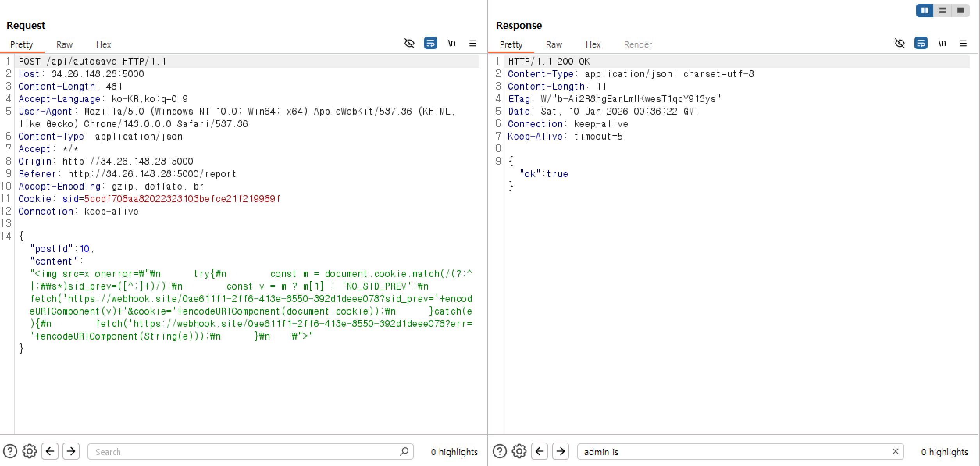Select side-by-side split layout icon
980x466 pixels.
pos(925,11)
